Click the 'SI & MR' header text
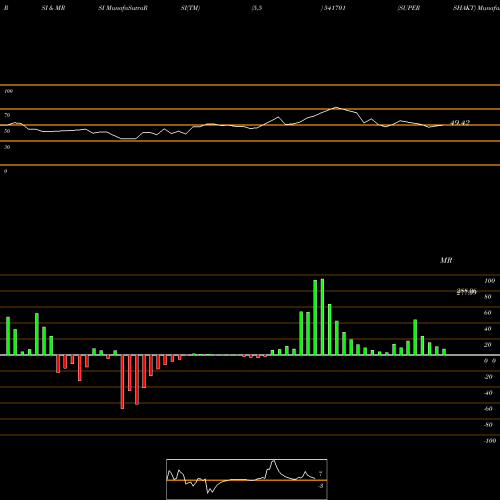This screenshot has height=500, width=500. tap(53, 8)
